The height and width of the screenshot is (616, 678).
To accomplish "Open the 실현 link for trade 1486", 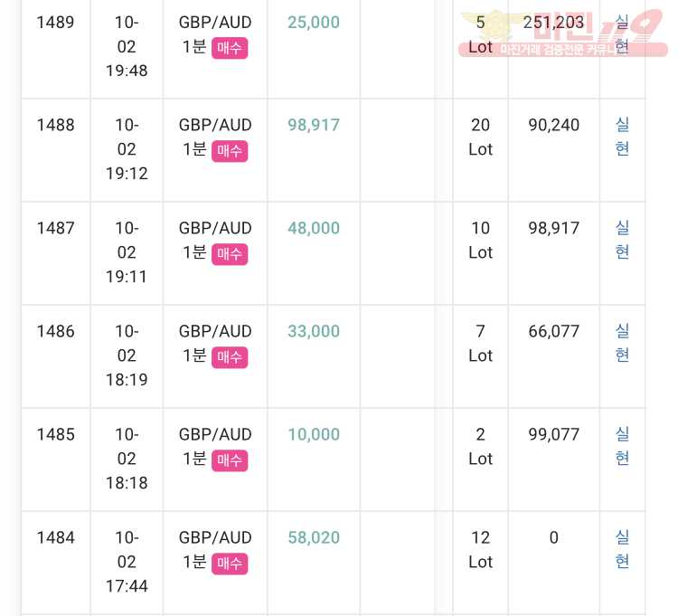I will point(622,343).
